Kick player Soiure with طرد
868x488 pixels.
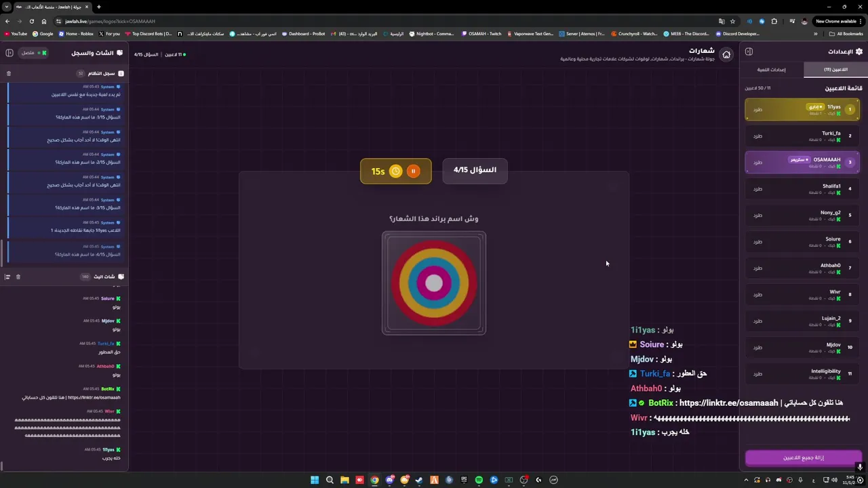click(x=757, y=242)
